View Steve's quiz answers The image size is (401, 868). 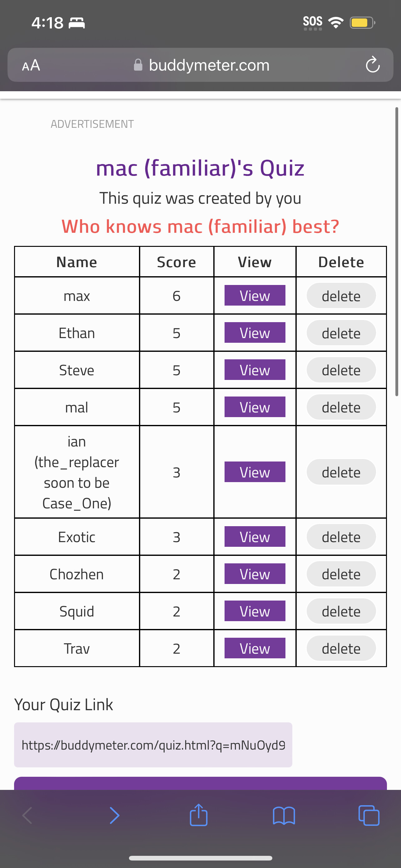point(255,370)
